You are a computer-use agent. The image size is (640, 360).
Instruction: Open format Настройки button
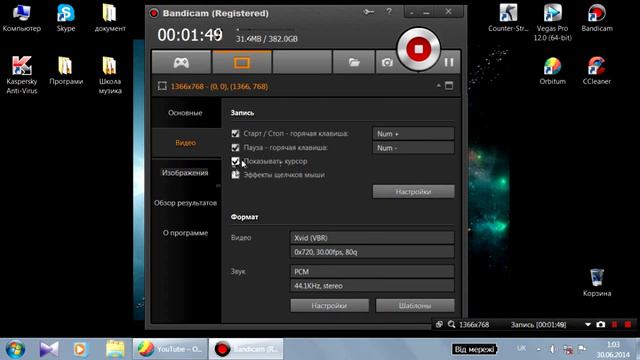click(x=329, y=305)
